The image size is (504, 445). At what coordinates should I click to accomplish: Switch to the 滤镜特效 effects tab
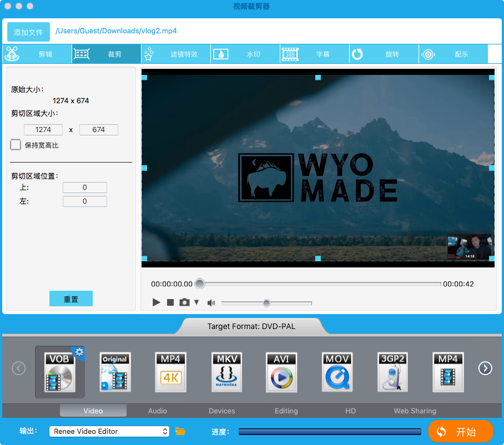[176, 54]
